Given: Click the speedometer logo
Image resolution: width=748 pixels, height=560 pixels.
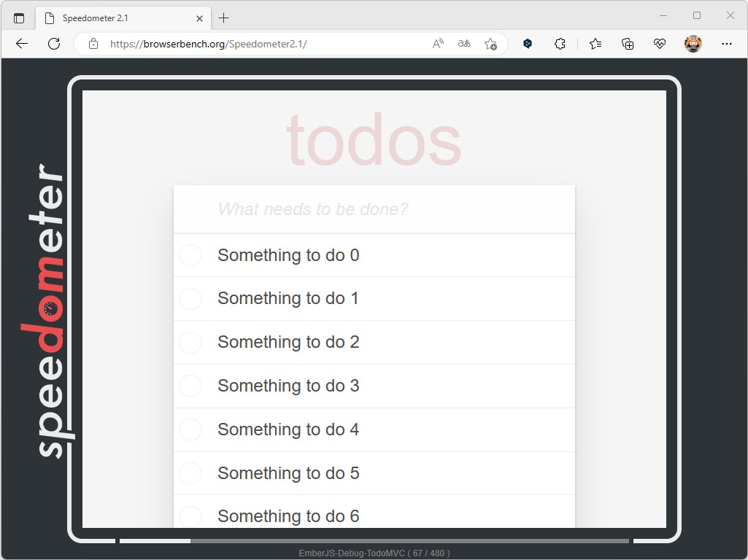Looking at the screenshot, I should [x=47, y=311].
